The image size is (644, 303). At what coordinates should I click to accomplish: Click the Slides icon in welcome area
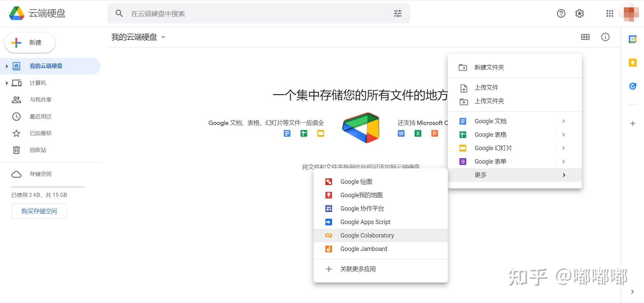321,133
